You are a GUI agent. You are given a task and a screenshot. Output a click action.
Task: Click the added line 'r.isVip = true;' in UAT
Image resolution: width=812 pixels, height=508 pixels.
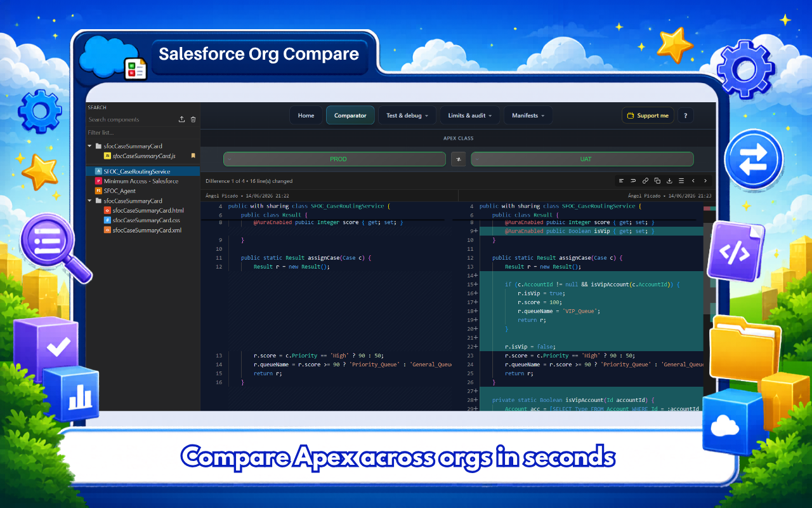(541, 293)
